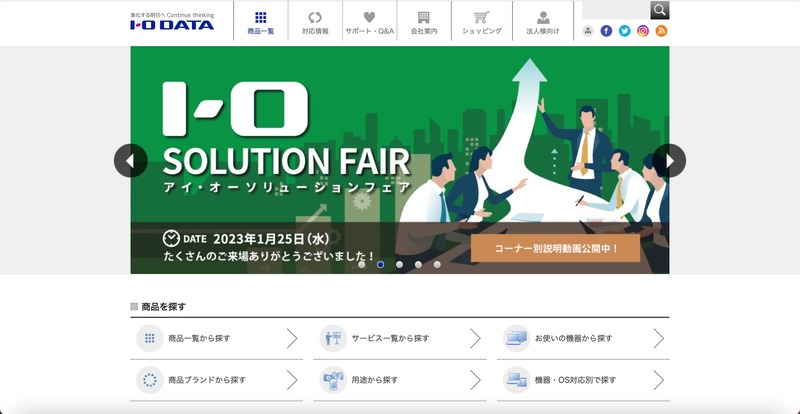The width and height of the screenshot is (800, 414).
Task: Expand お使いの機器から探す chevron
Action: [x=658, y=338]
